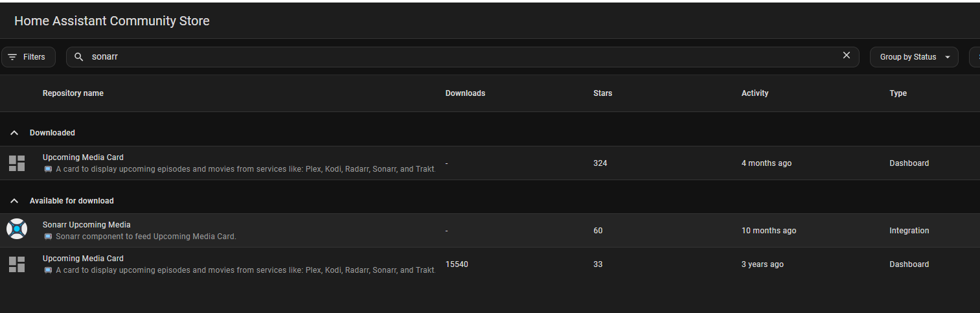Sort by Activity column header
980x313 pixels.
point(755,93)
